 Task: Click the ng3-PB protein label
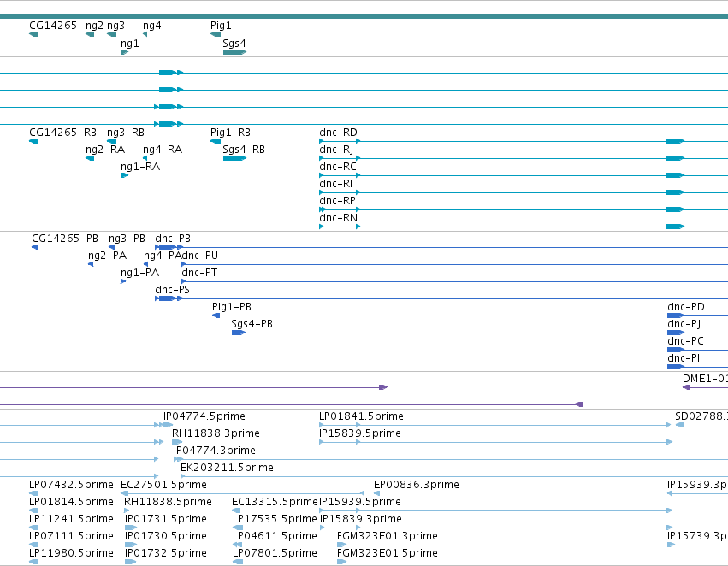[x=127, y=239]
